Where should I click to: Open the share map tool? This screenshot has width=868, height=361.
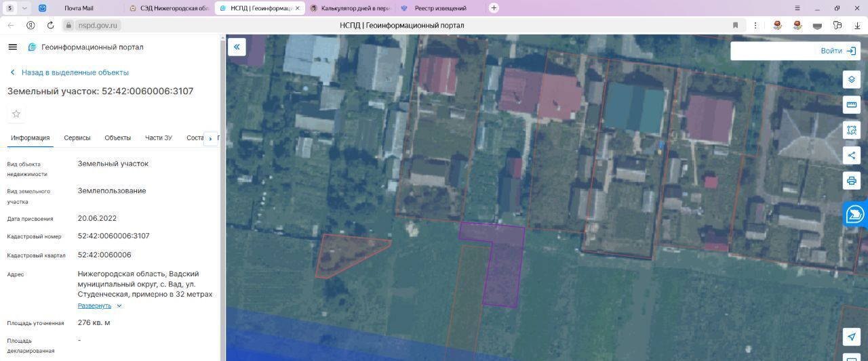point(852,155)
